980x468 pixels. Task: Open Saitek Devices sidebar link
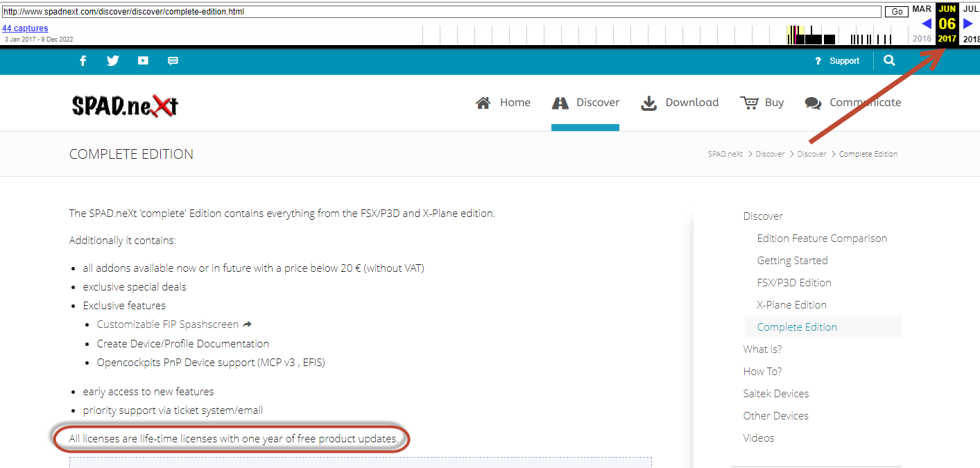coord(775,394)
